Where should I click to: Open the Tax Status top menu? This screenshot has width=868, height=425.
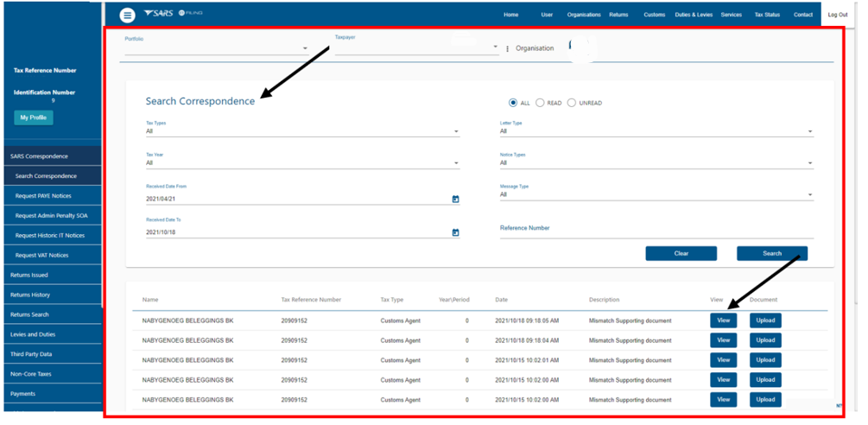pos(767,15)
